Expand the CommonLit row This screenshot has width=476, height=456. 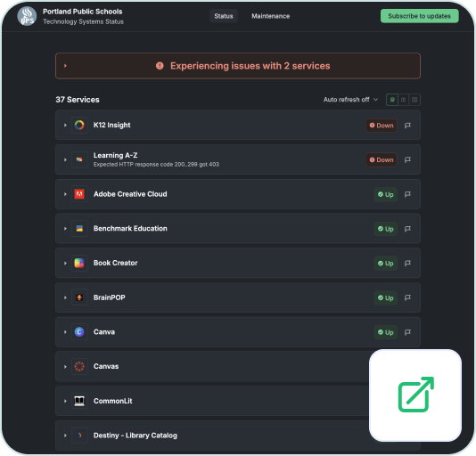[x=65, y=401]
